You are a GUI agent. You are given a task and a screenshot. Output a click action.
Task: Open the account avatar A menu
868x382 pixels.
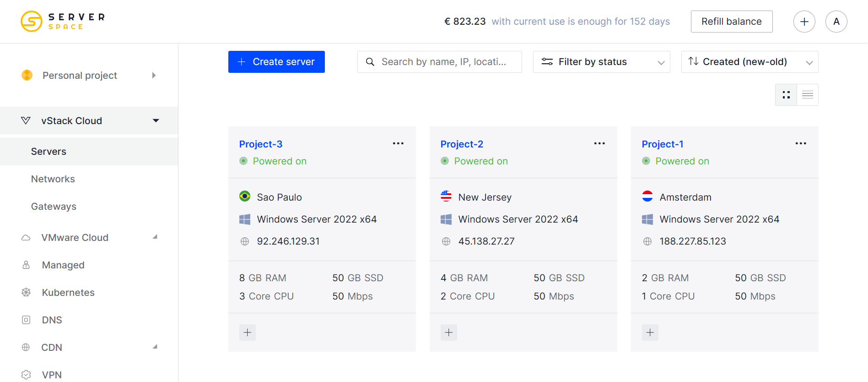[836, 22]
